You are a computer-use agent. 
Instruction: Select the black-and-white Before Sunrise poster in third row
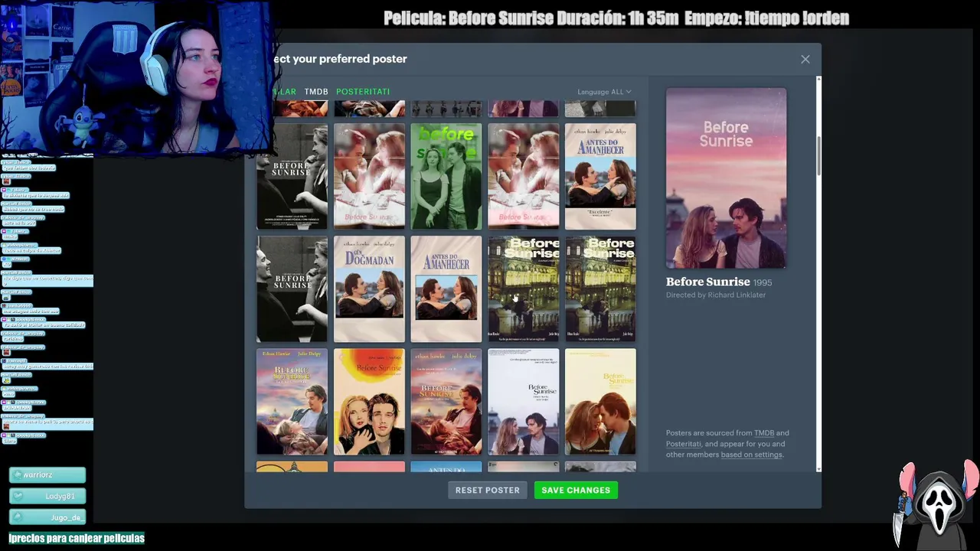point(292,289)
